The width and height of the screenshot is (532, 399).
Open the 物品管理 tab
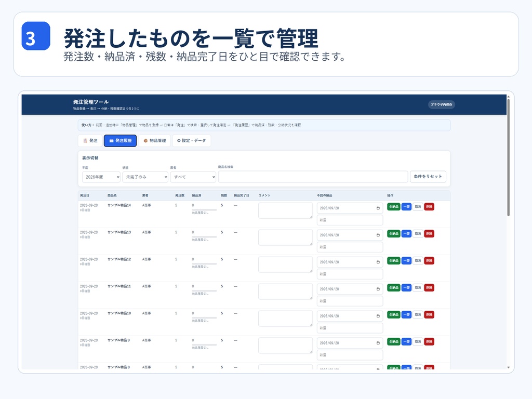[154, 140]
